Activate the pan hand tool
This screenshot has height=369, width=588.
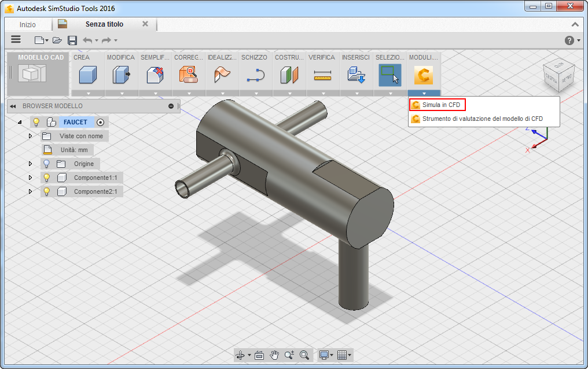(274, 355)
